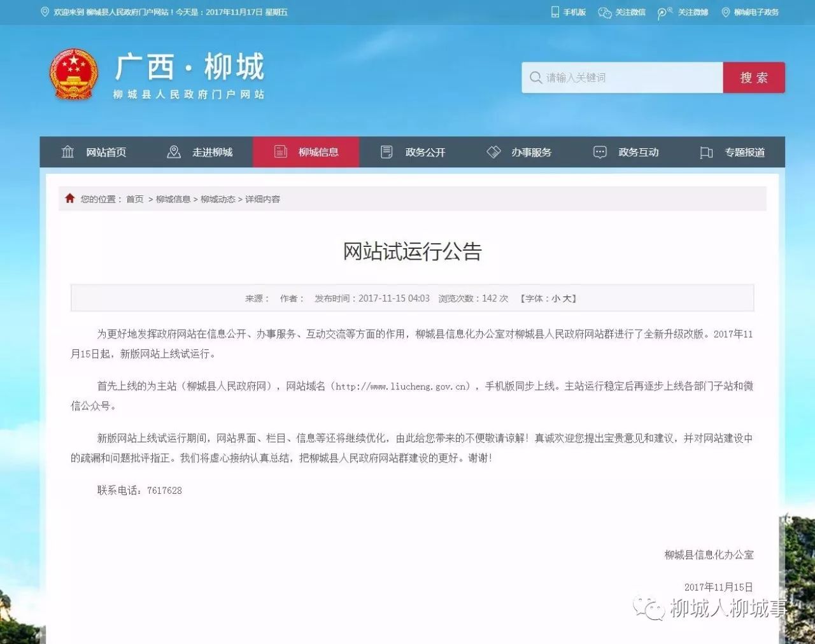Click the chat bubble icon beside 政务互动
Viewport: 815px width, 644px height.
click(x=600, y=152)
